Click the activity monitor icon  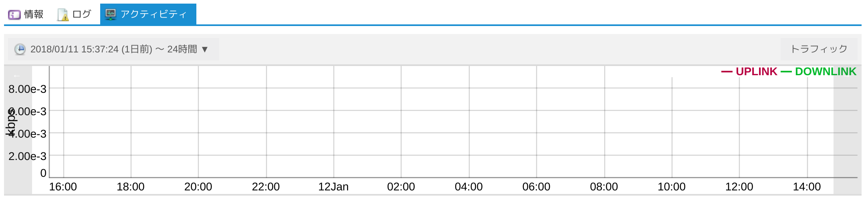111,14
